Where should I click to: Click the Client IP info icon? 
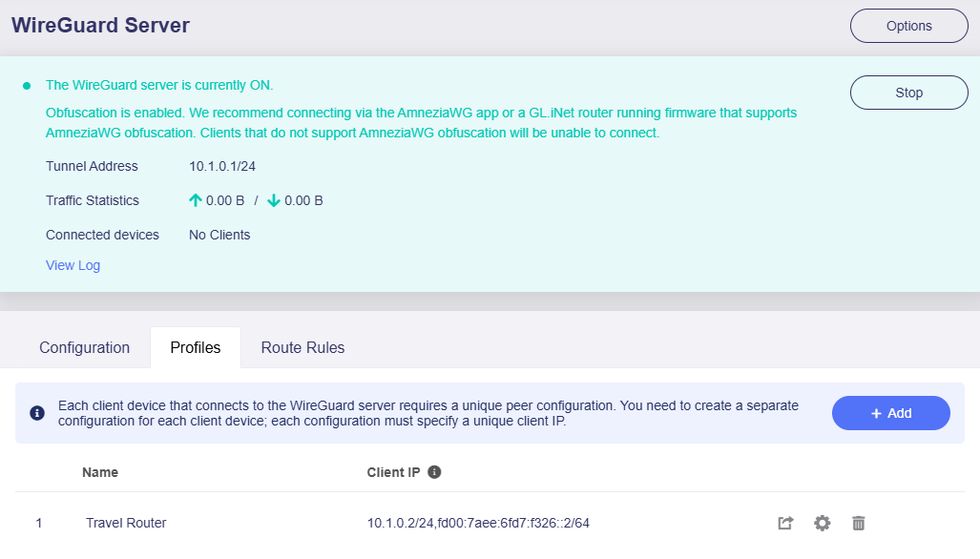pyautogui.click(x=434, y=472)
